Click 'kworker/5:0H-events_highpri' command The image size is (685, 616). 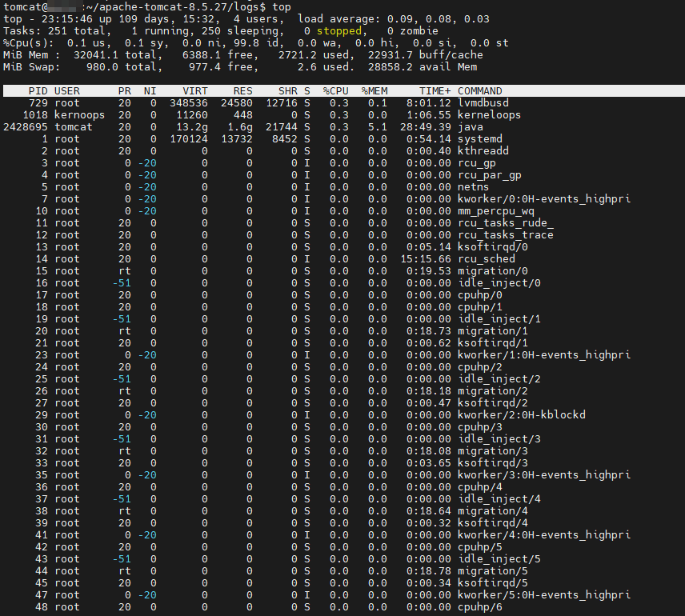point(544,595)
